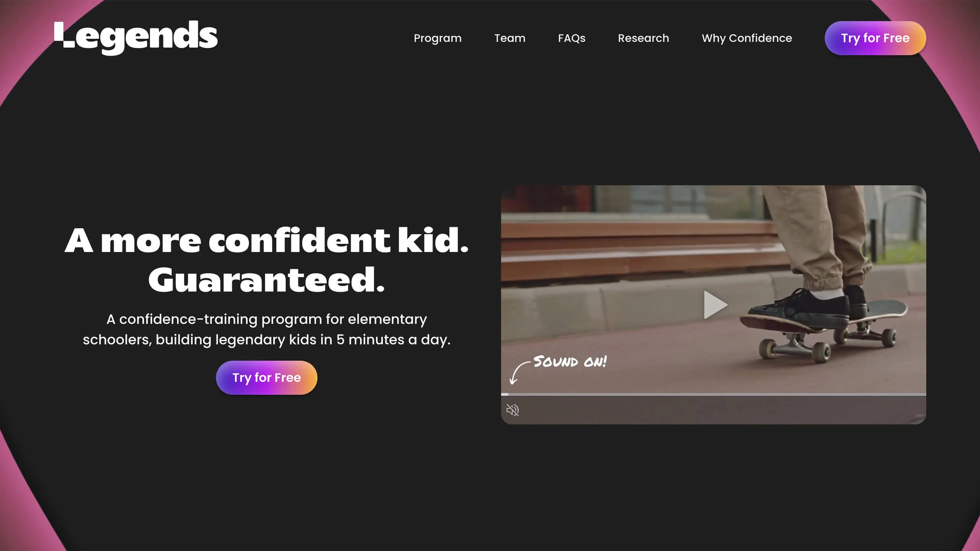Click the heading A more confident kid.

coord(266,241)
